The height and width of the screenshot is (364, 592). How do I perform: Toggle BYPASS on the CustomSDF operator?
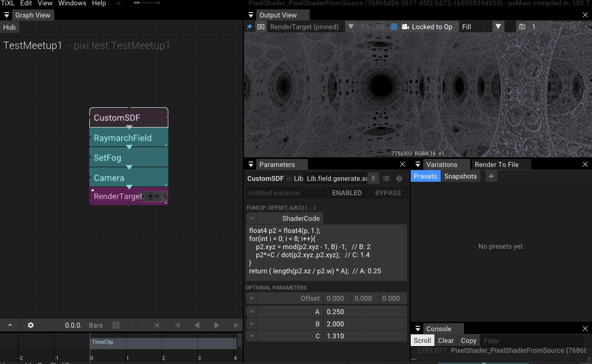click(x=388, y=193)
